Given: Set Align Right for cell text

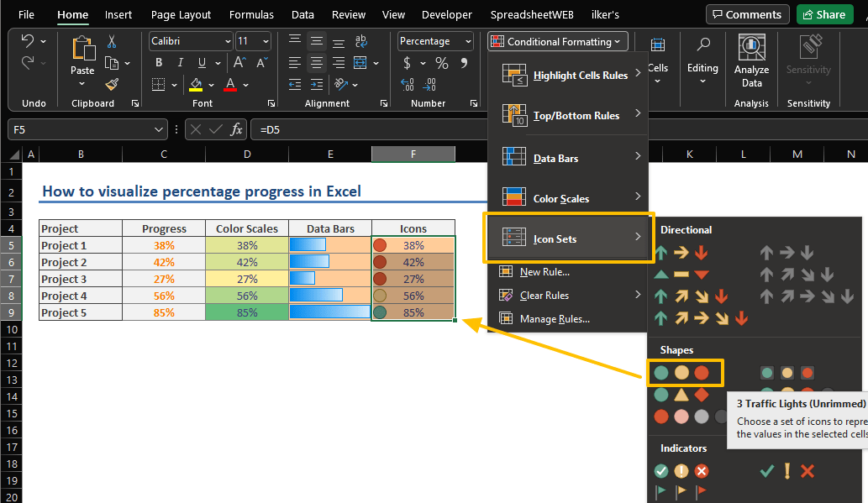Looking at the screenshot, I should coord(339,63).
